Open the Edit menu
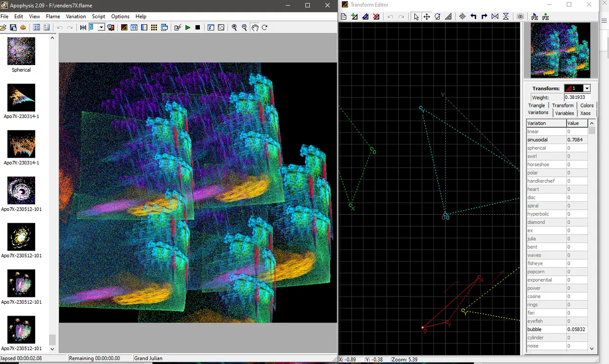 click(19, 16)
